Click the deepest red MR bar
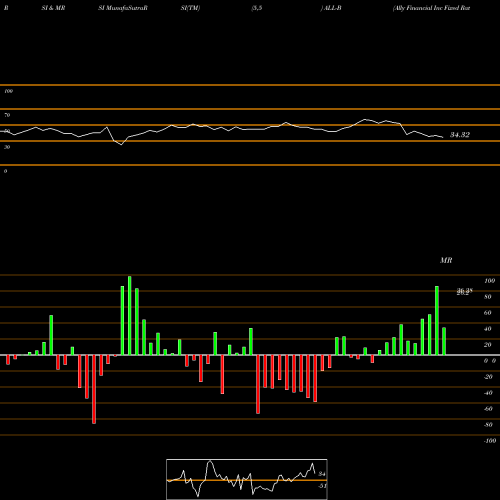The image size is (500, 500). 94,389
